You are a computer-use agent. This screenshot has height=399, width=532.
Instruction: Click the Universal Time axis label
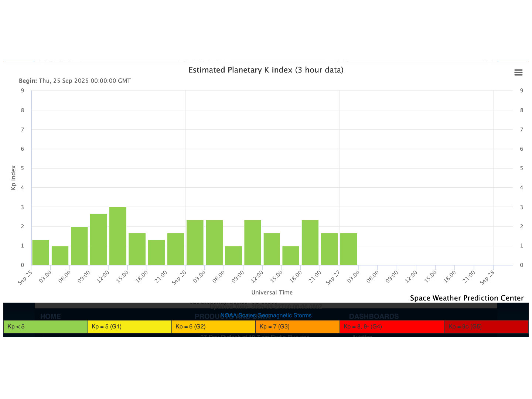pyautogui.click(x=272, y=293)
